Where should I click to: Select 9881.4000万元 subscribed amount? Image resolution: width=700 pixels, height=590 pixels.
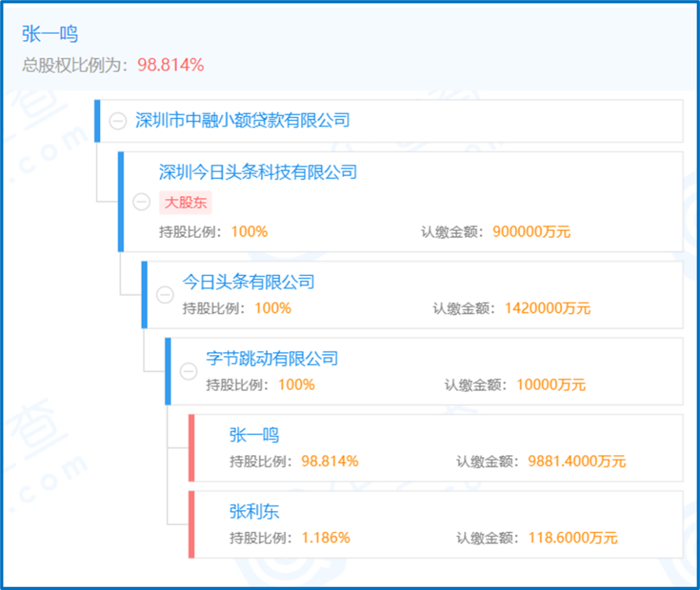(x=577, y=461)
